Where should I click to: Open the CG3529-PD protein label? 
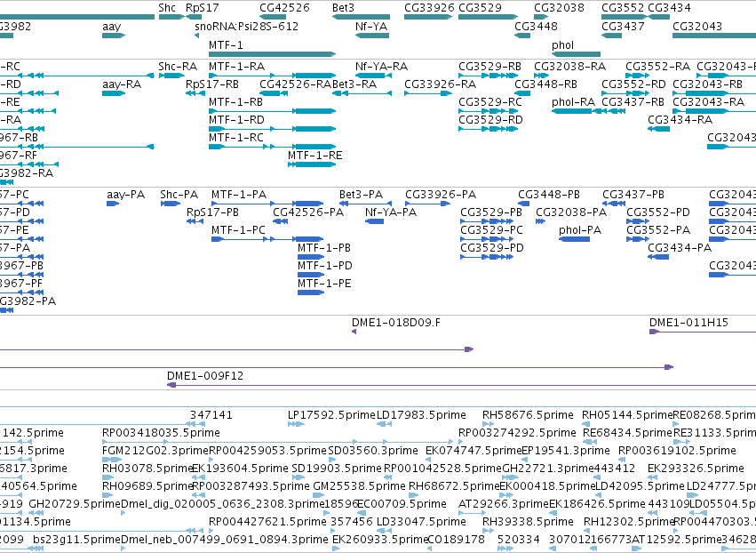click(x=492, y=248)
